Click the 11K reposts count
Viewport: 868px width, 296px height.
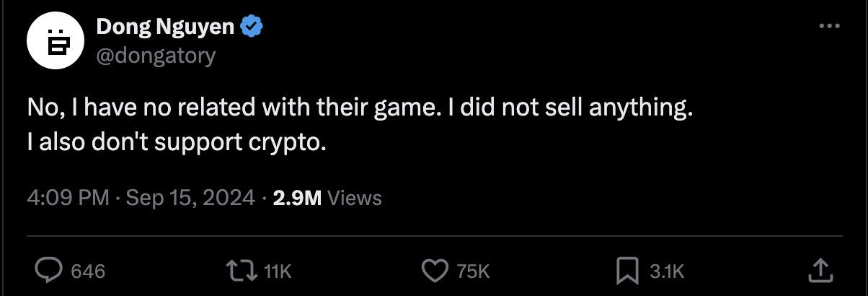[x=277, y=271]
